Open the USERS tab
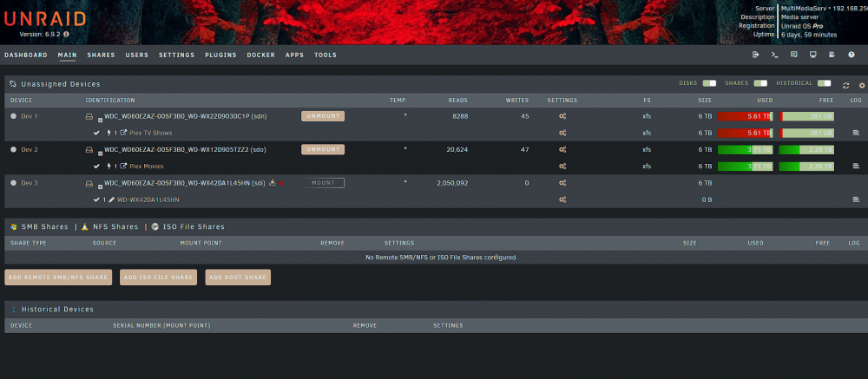This screenshot has width=868, height=379. pos(137,56)
